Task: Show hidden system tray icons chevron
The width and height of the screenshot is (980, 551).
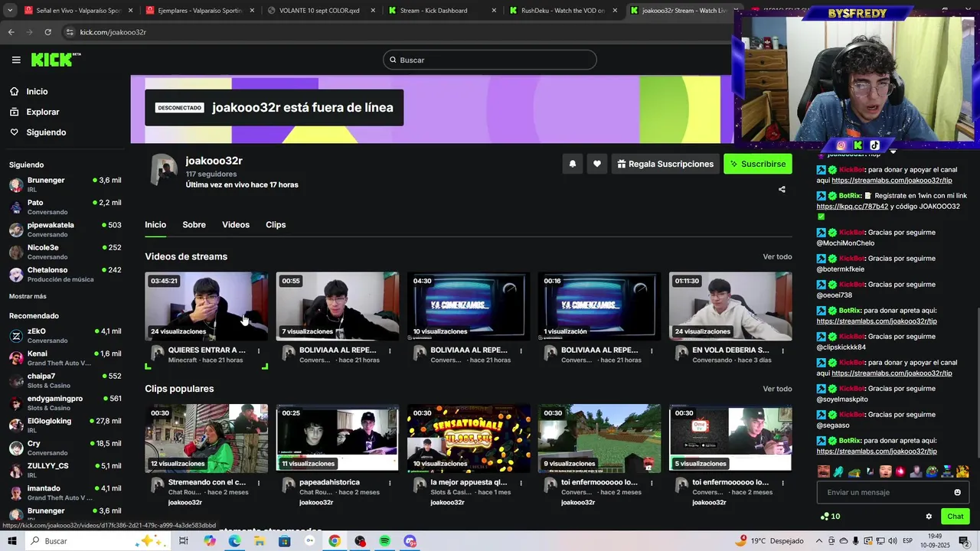Action: [x=820, y=541]
